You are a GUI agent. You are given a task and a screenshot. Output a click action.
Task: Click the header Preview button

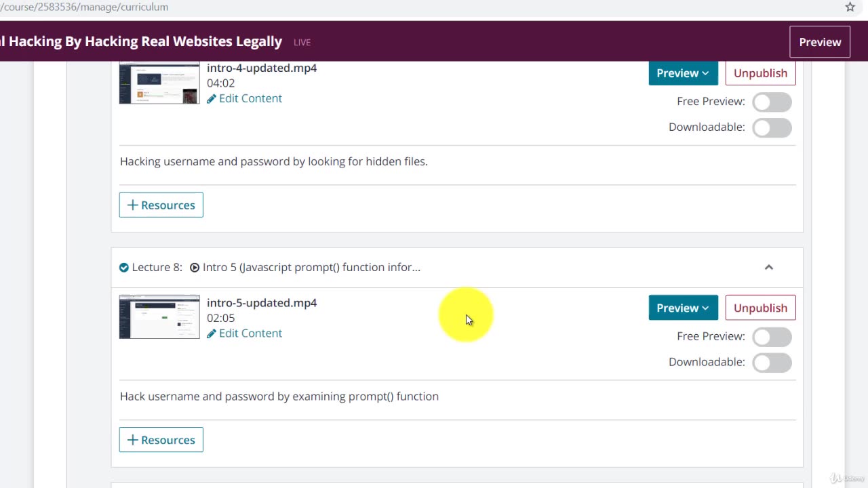pyautogui.click(x=820, y=42)
